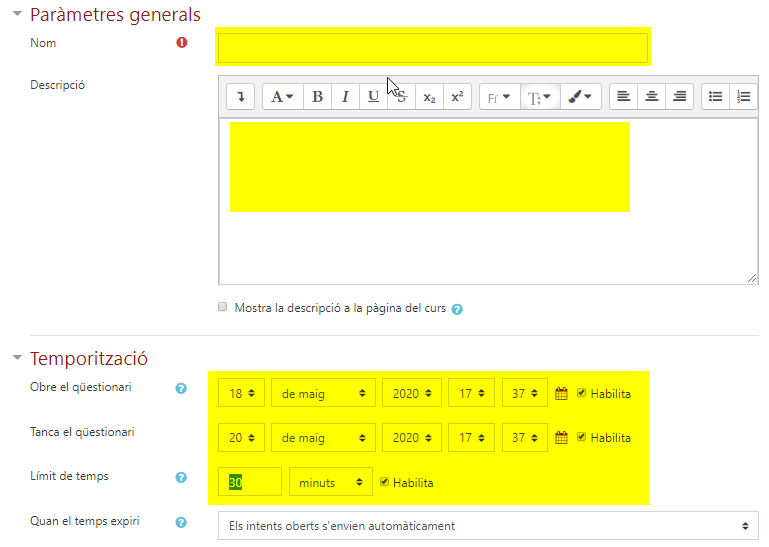Open help for Límit de temps

[181, 478]
